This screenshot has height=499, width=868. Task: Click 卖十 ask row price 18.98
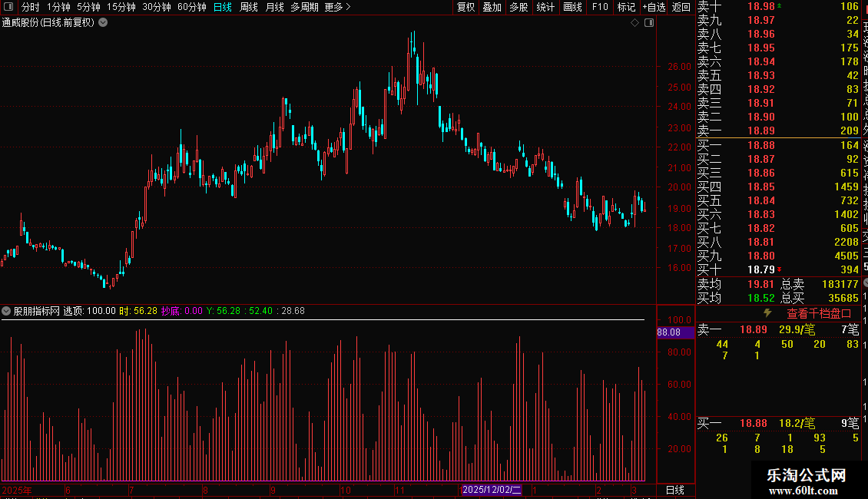[x=761, y=6]
